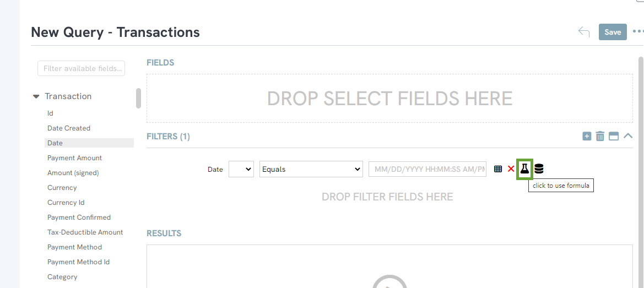Viewport: 644px width, 288px height.
Task: Click the Filter available fields search box
Action: (82, 68)
